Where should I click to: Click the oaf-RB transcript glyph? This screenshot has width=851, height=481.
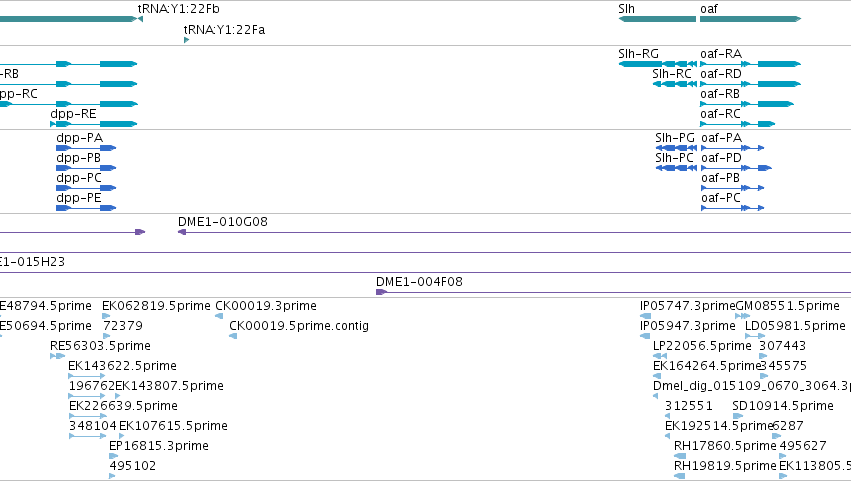pos(747,104)
